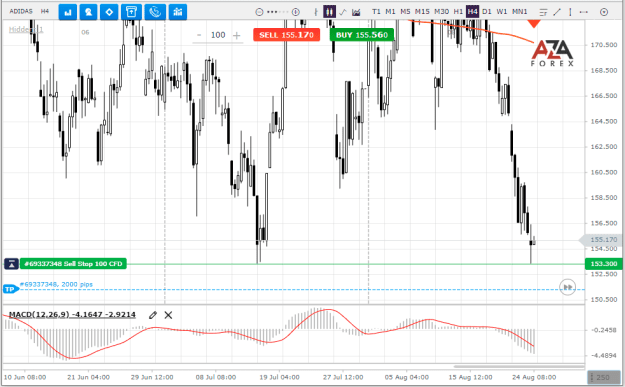Click the 153.300 order price tag
The height and width of the screenshot is (387, 625).
(603, 264)
